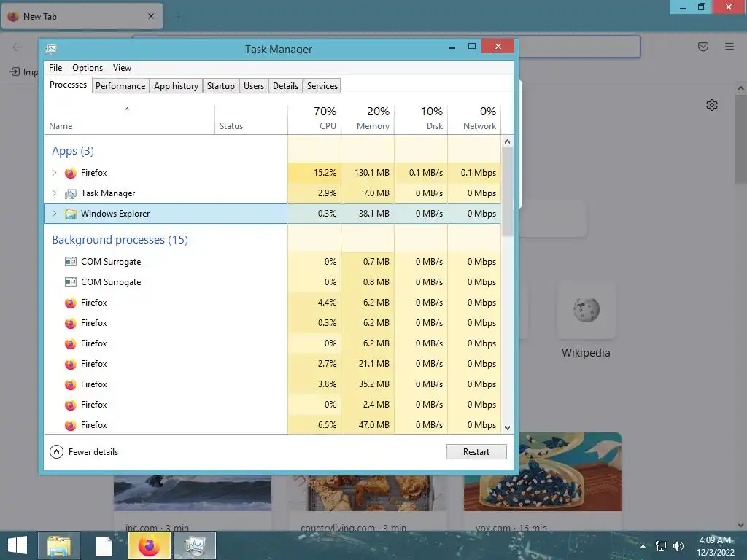
Task: Click the process list scrollbar thumb
Action: (x=508, y=192)
